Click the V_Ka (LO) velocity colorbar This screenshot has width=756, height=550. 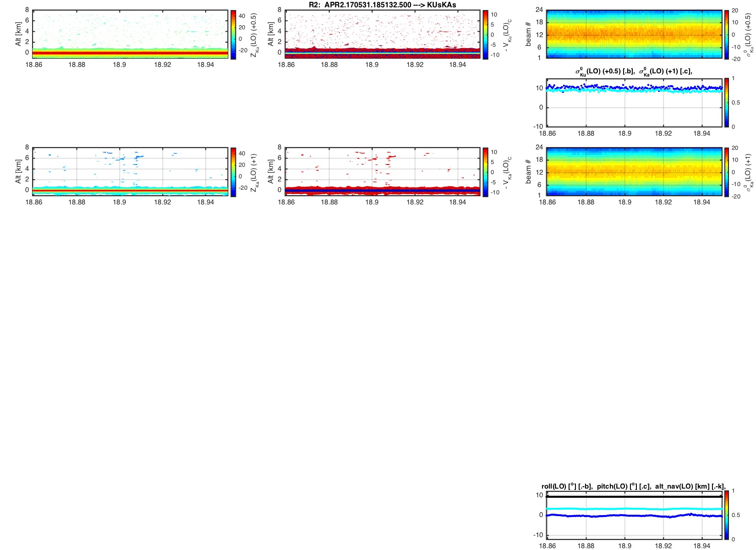pyautogui.click(x=486, y=172)
